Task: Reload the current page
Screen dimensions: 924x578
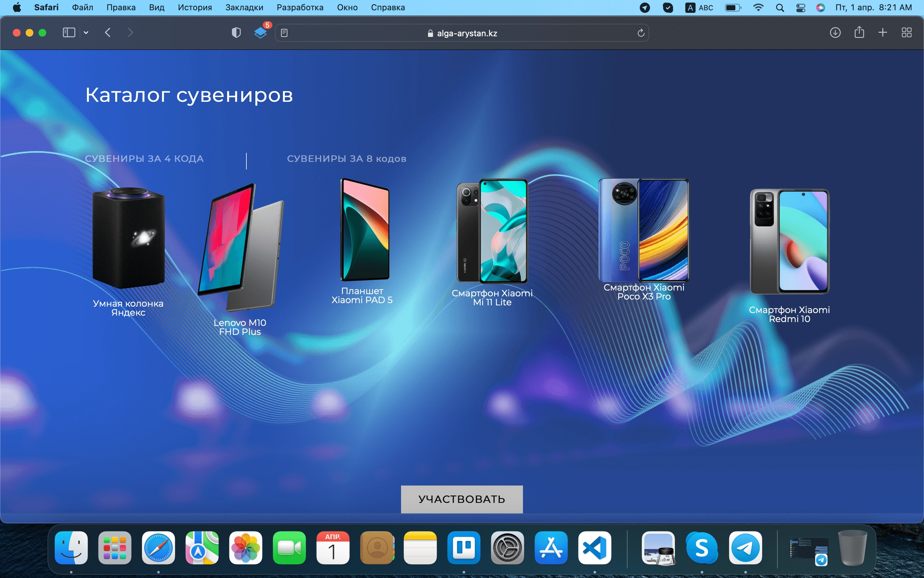Action: point(641,33)
